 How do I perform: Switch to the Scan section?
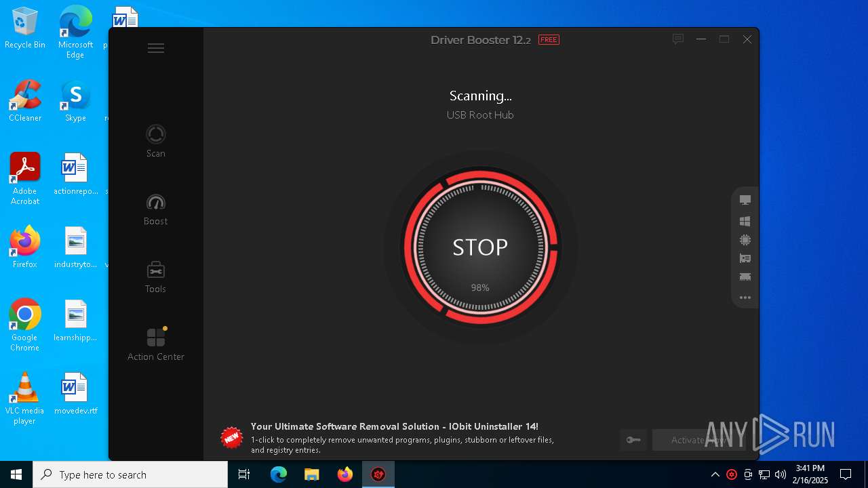tap(156, 141)
